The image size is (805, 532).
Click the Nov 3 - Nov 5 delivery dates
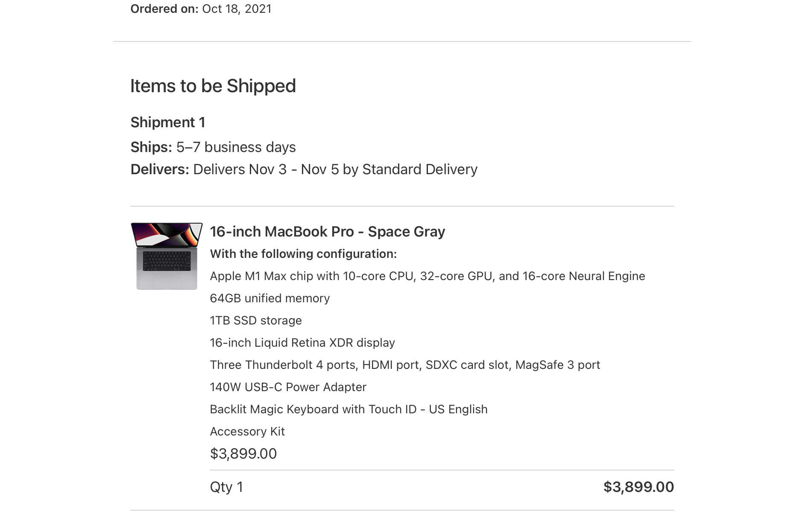click(x=293, y=170)
